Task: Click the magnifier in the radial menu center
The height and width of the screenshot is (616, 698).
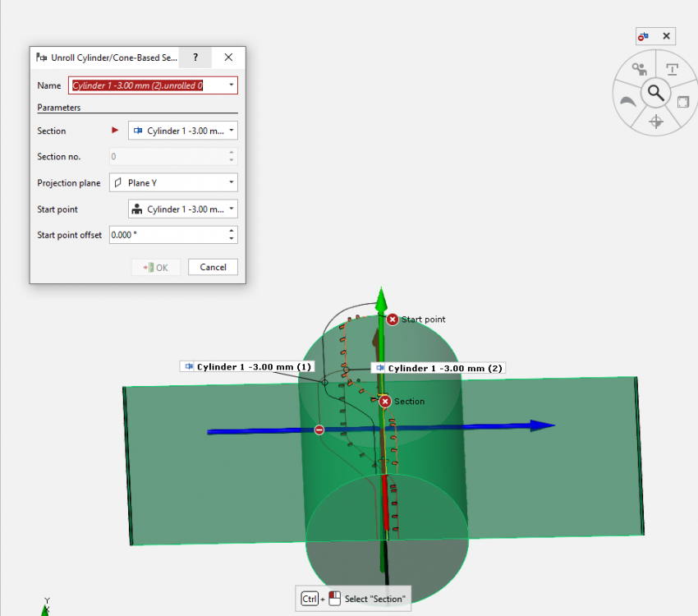Action: 654,92
